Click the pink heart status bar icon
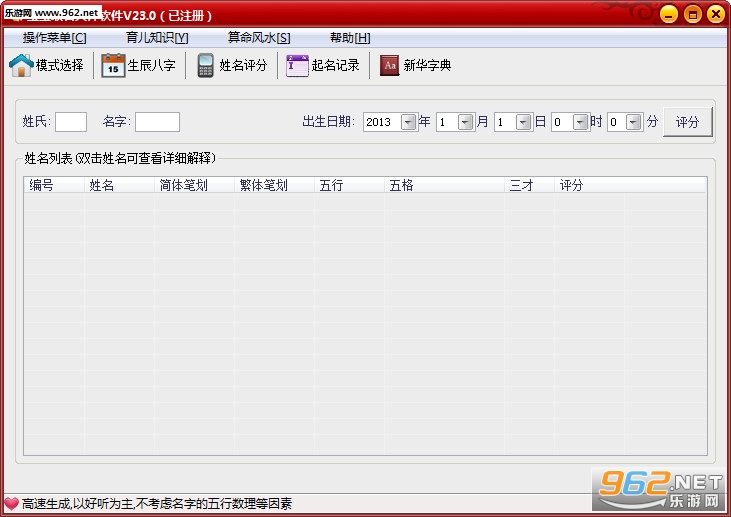The height and width of the screenshot is (517, 731). pyautogui.click(x=11, y=503)
